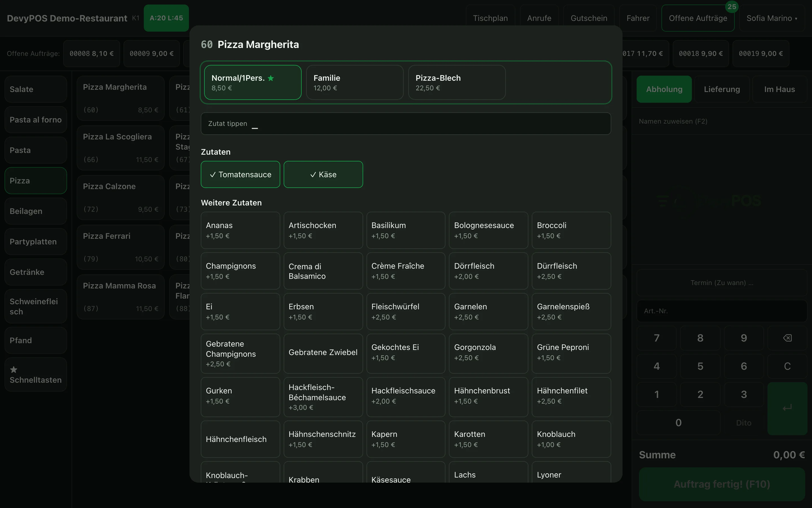Add Karotten as extra ingredient

point(488,439)
